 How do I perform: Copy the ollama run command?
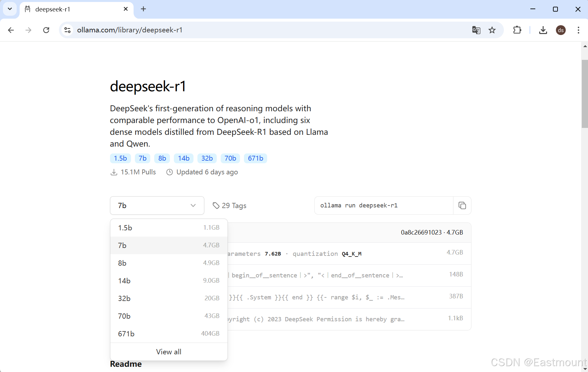[462, 205]
